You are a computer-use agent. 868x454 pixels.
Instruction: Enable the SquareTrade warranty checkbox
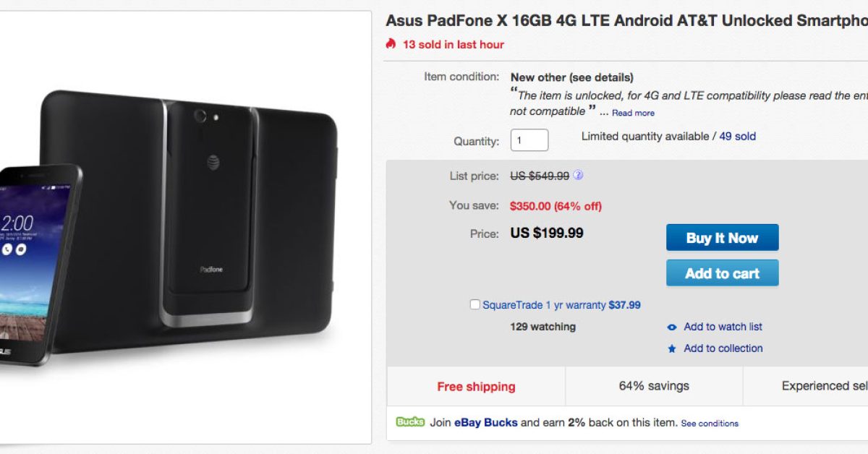475,305
